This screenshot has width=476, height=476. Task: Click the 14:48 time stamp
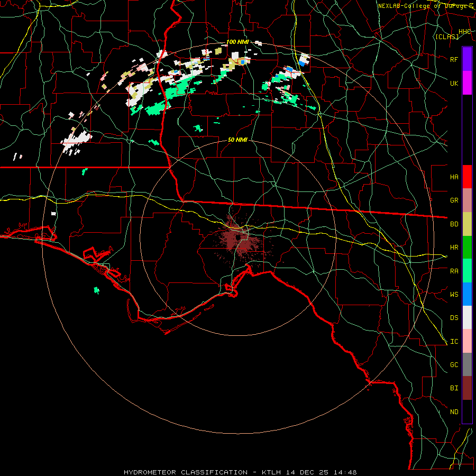pos(345,472)
